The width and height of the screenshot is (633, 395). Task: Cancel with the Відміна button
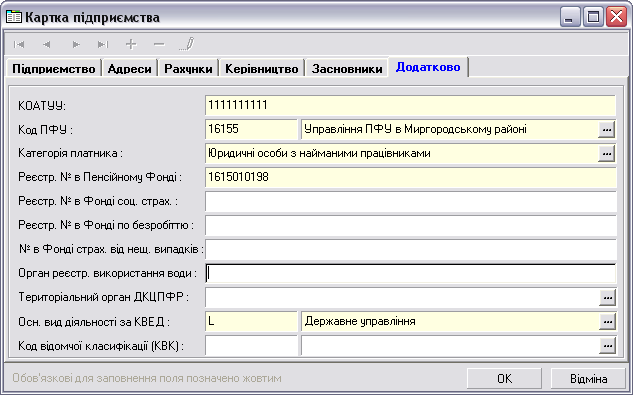click(588, 378)
